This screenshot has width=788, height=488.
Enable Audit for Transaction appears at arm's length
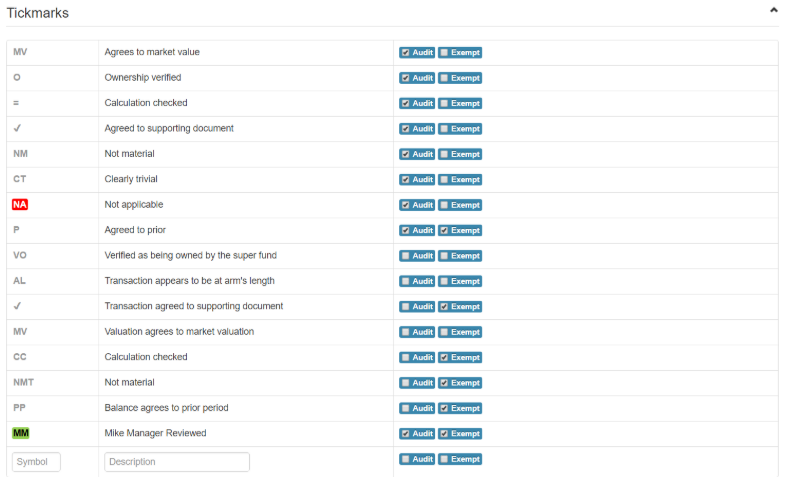point(405,282)
